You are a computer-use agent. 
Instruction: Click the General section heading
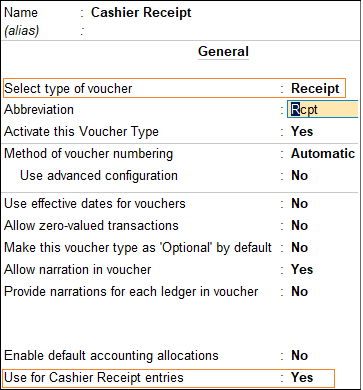point(223,52)
